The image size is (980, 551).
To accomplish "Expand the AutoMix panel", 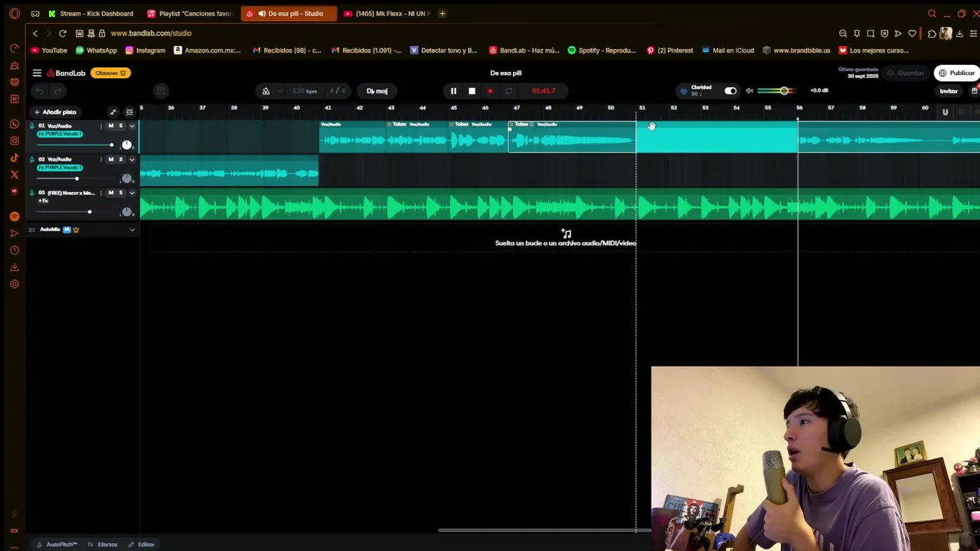I will click(132, 230).
